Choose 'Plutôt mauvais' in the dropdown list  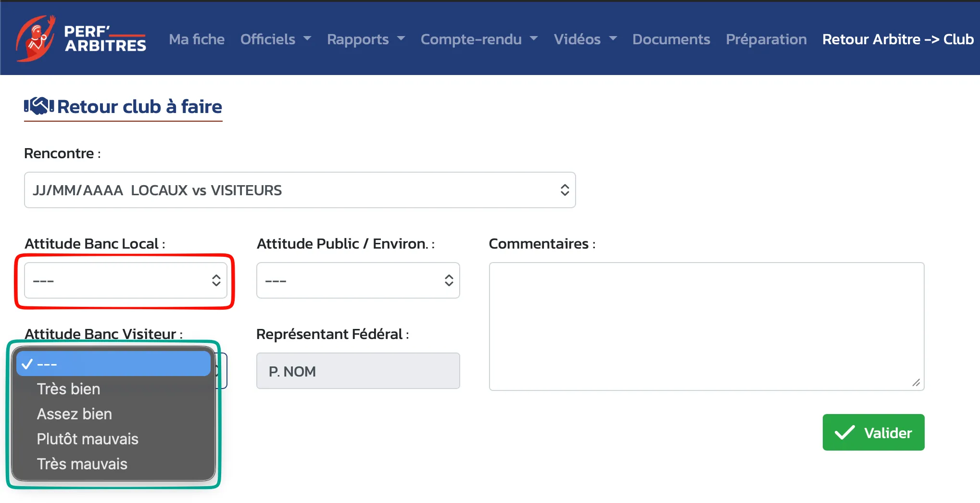(x=113, y=439)
